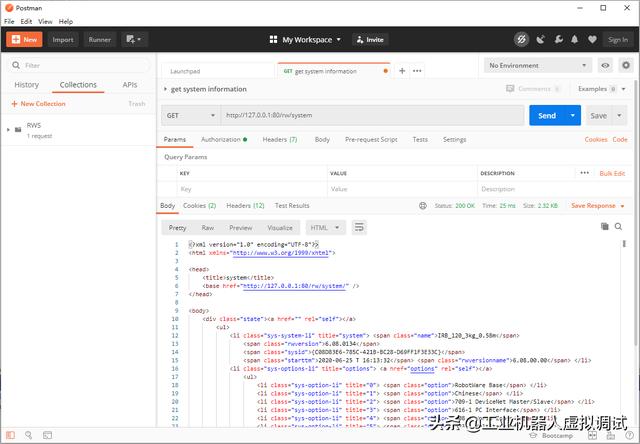Open the Comments panel
Screen dimensions: 640x444
(x=533, y=89)
